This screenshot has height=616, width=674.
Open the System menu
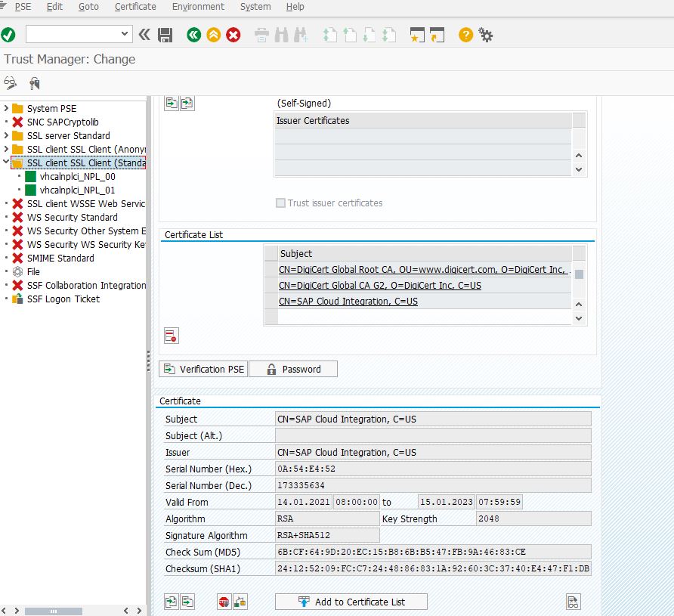[x=255, y=7]
